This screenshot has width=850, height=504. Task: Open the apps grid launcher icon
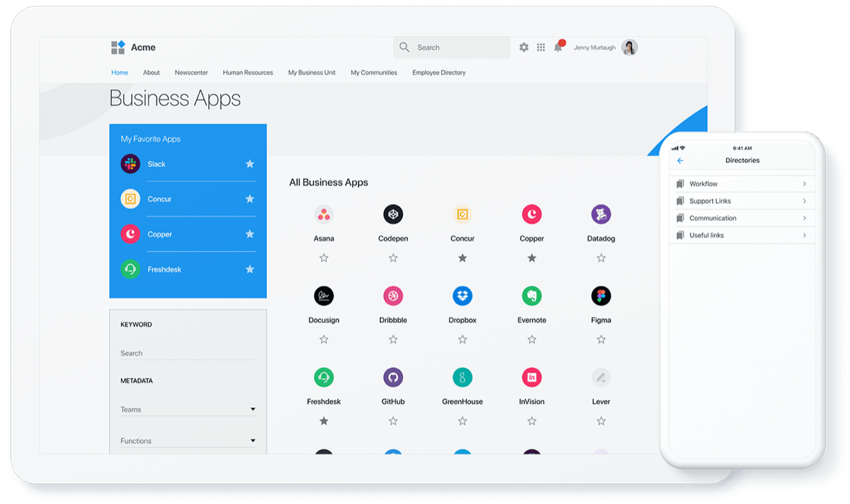[x=541, y=47]
